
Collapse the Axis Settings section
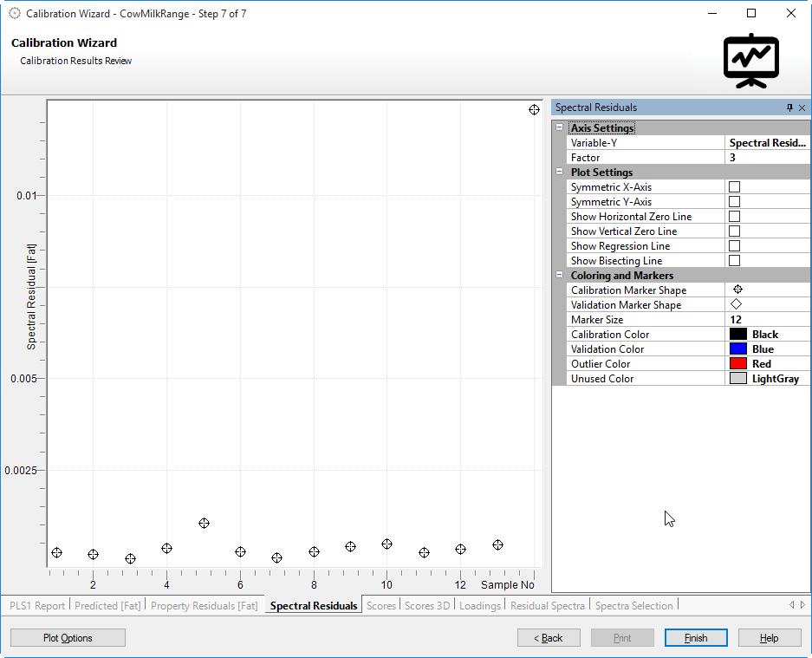tap(560, 128)
